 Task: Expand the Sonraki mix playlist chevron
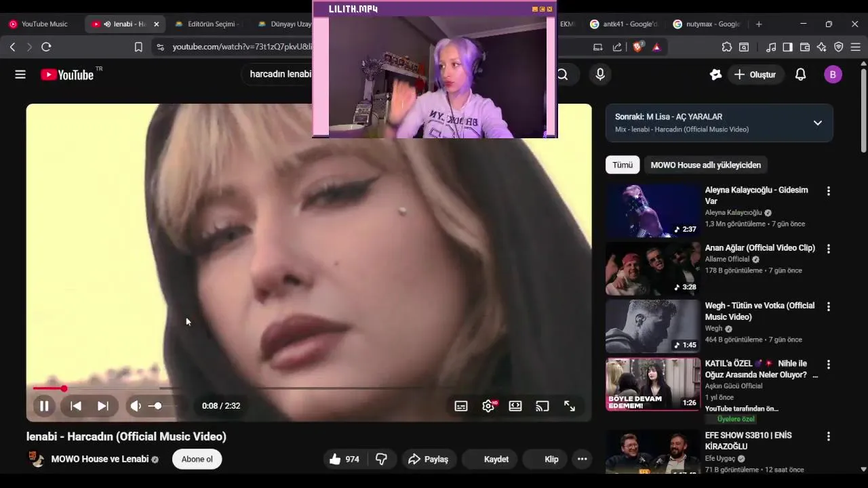coord(818,123)
